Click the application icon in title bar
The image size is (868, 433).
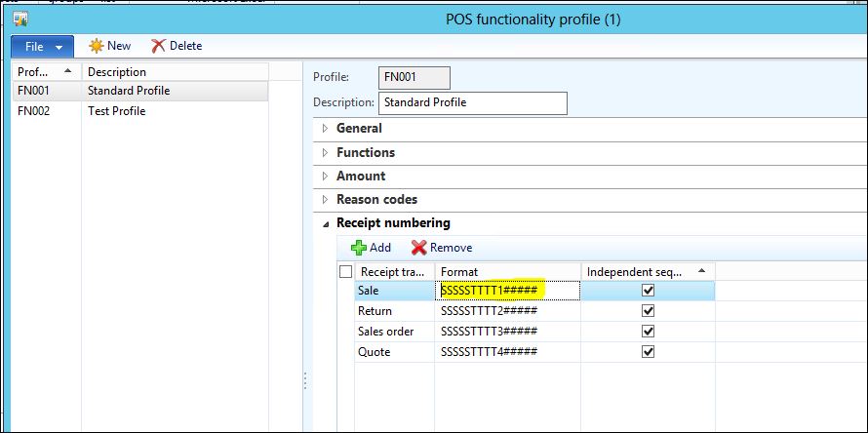[x=19, y=19]
